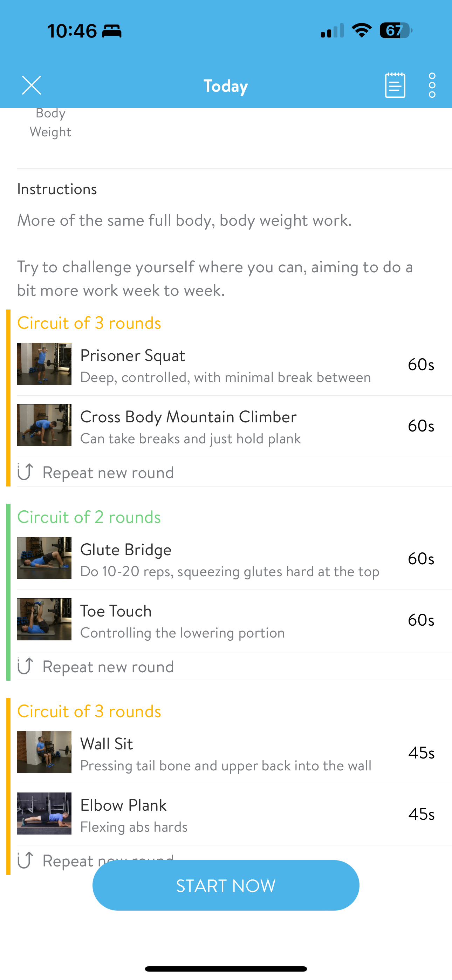The image size is (452, 980).
Task: Select the Prisoner Squat exercise name
Action: tap(132, 356)
